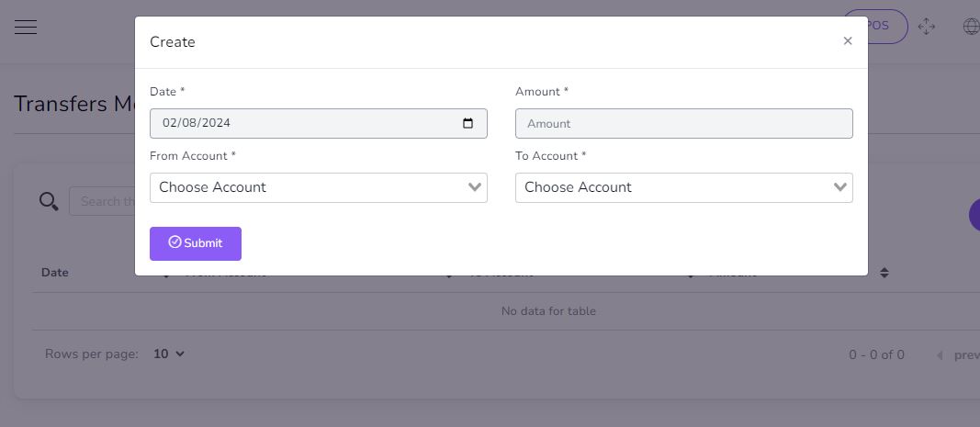Click the fullscreen arrows icon
This screenshot has width=980, height=427.
(926, 27)
